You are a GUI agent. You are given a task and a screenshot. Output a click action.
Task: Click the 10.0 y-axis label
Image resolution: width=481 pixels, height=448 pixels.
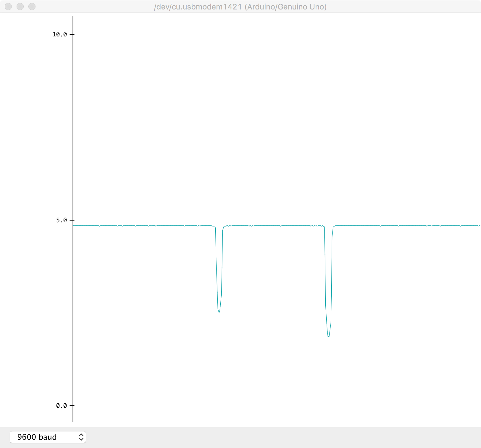point(59,34)
